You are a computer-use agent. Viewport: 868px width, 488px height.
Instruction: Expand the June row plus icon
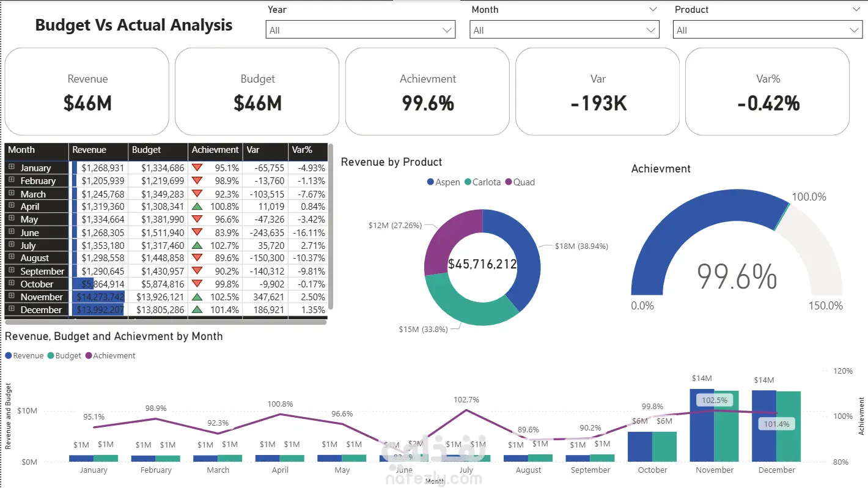click(x=12, y=232)
